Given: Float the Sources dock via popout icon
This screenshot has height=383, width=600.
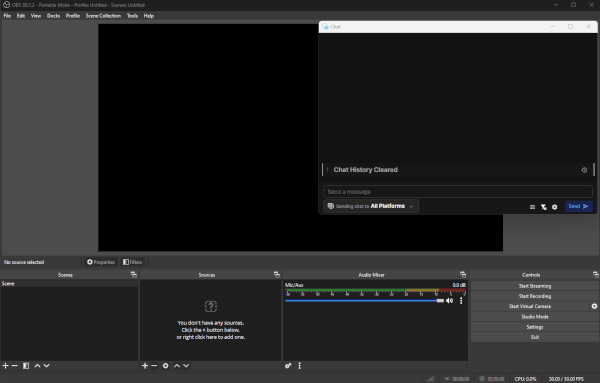Looking at the screenshot, I should [x=277, y=274].
